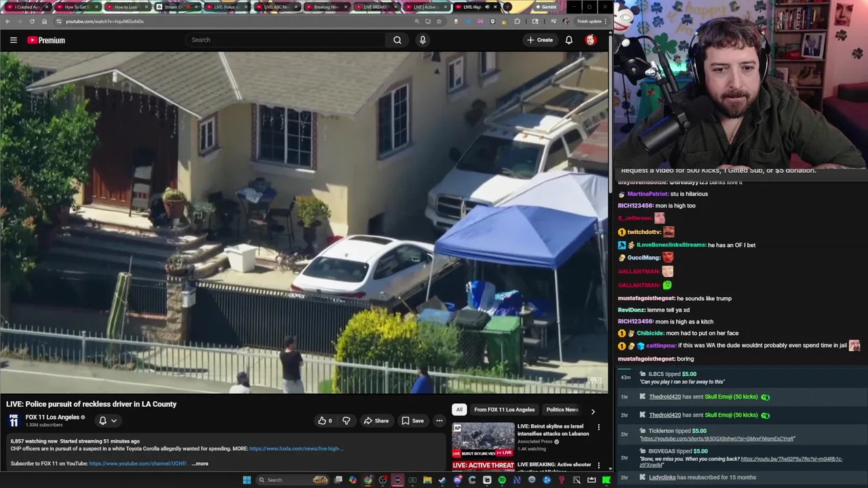Close the 'LIVE: High' active tab
Screen dimensions: 868x488
(495, 7)
